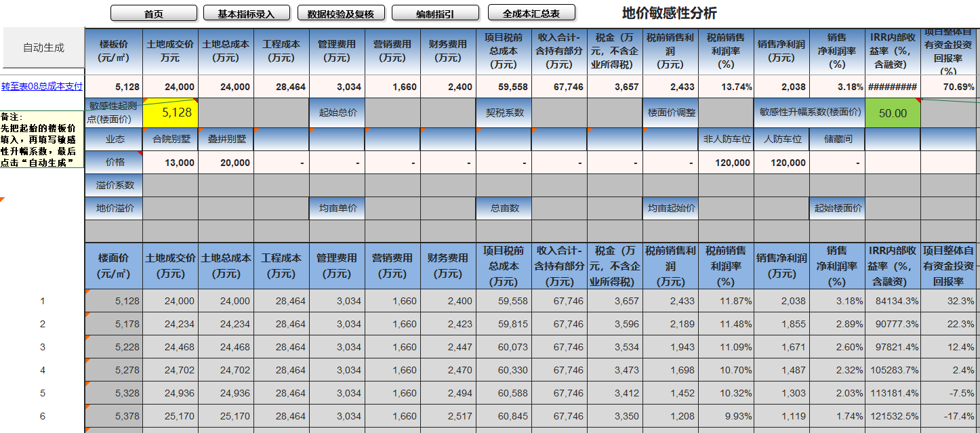This screenshot has width=980, height=433.
Task: Select row 6 销售净利润 1,119
Action: coord(781,416)
